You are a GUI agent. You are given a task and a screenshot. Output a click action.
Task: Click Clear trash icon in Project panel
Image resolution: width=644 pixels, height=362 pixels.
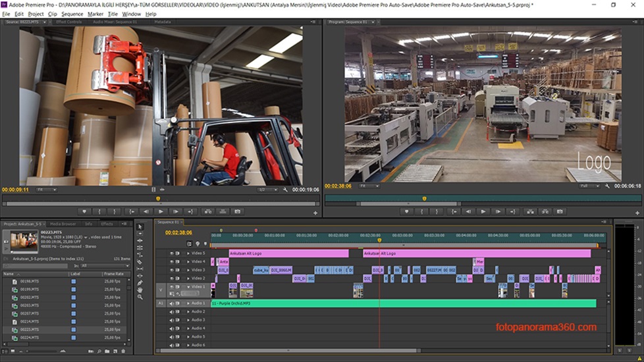(123, 351)
